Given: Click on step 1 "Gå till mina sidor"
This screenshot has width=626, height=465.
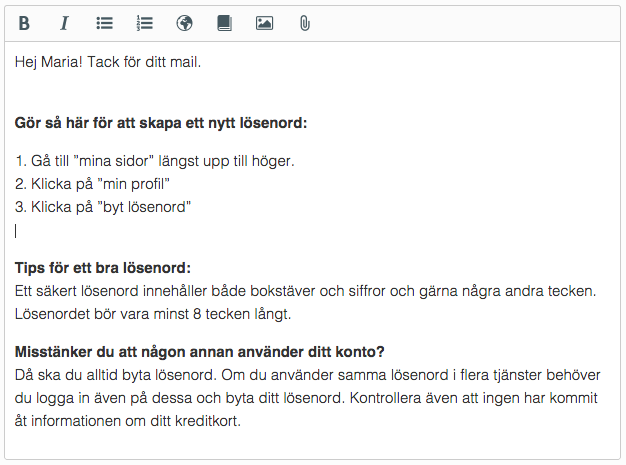Looking at the screenshot, I should point(154,160).
